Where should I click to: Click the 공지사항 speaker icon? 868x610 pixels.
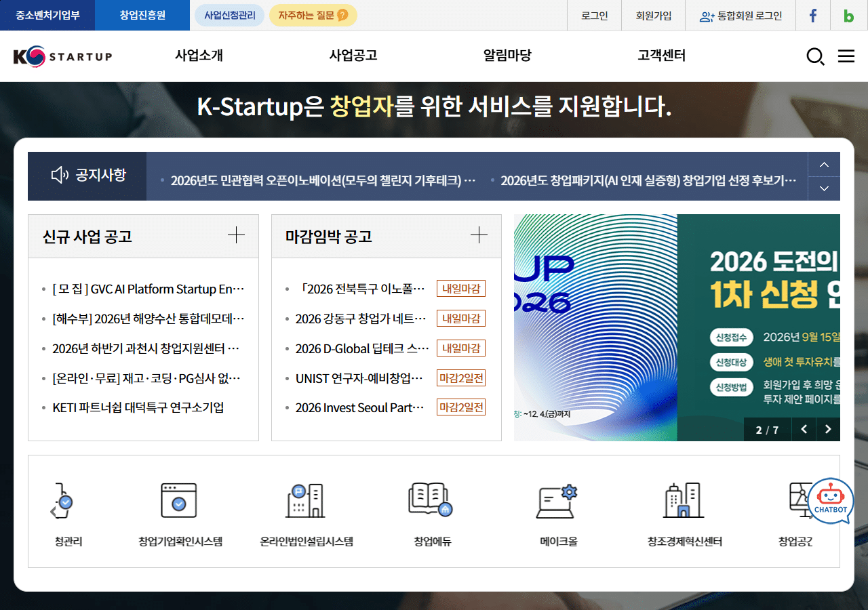click(60, 176)
